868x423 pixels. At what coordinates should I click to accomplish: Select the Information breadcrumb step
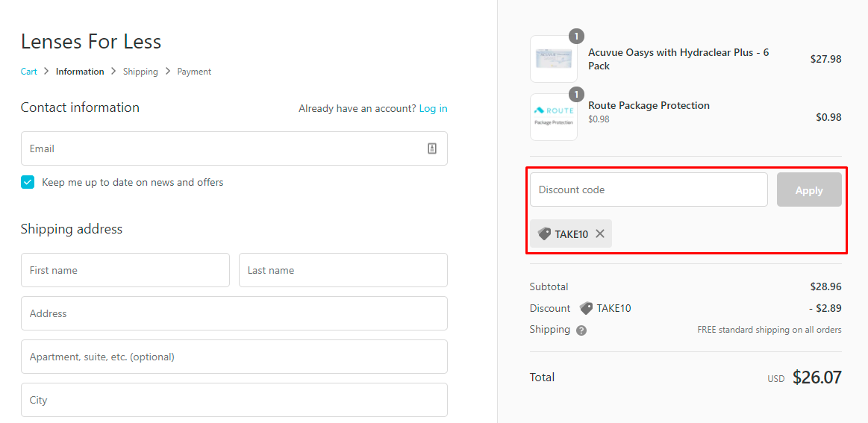point(80,72)
